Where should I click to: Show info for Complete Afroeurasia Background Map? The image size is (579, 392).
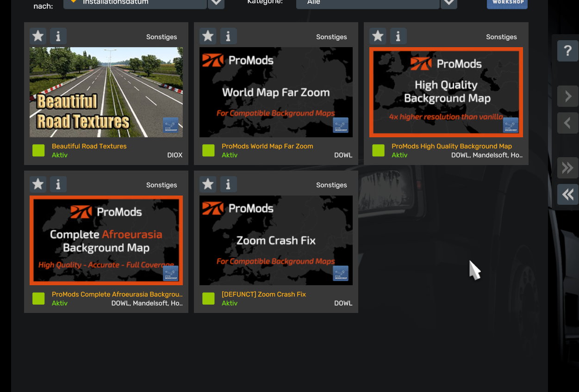coord(58,184)
